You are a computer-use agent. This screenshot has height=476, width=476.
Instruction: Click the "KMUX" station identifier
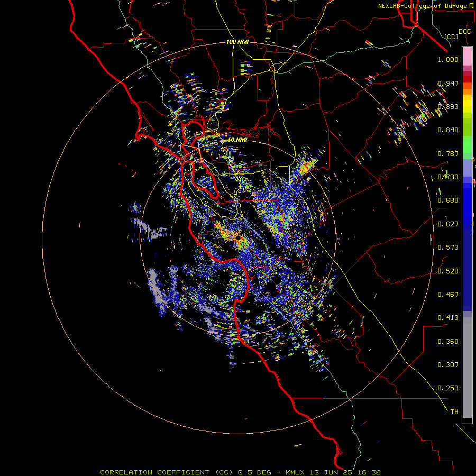click(x=295, y=472)
